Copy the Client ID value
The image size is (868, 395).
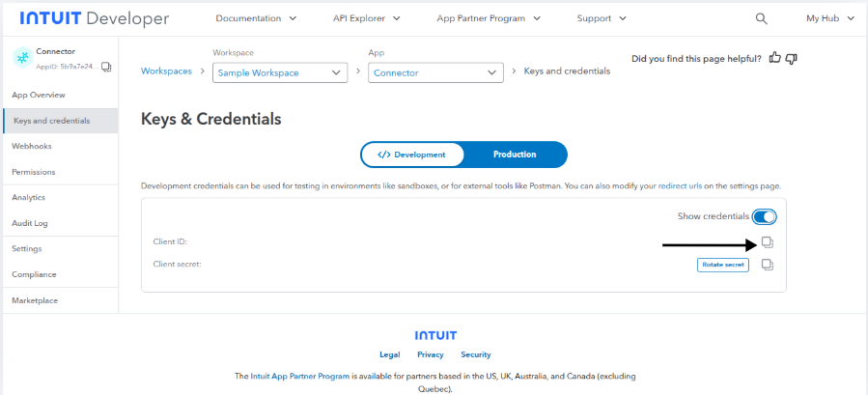(768, 241)
